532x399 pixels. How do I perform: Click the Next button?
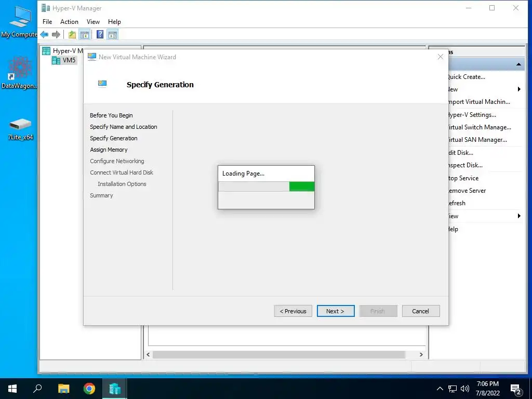336,311
